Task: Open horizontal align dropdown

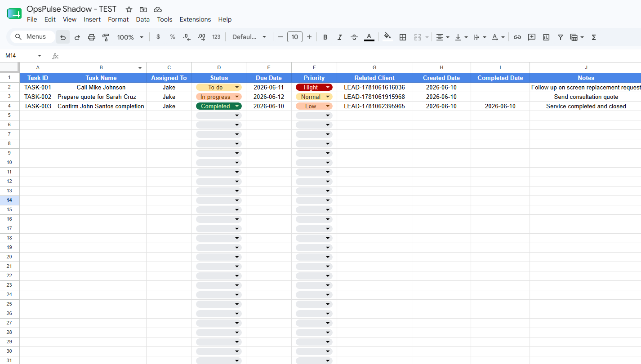Action: tap(443, 37)
